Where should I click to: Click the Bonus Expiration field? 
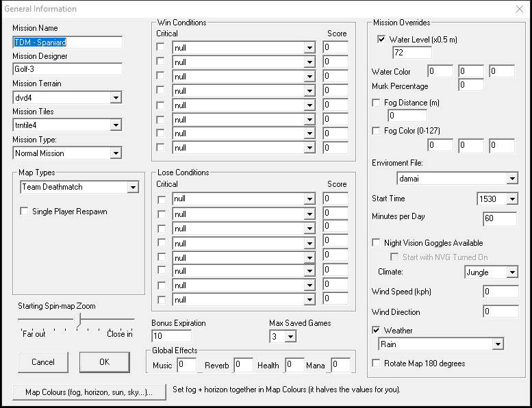(x=172, y=336)
